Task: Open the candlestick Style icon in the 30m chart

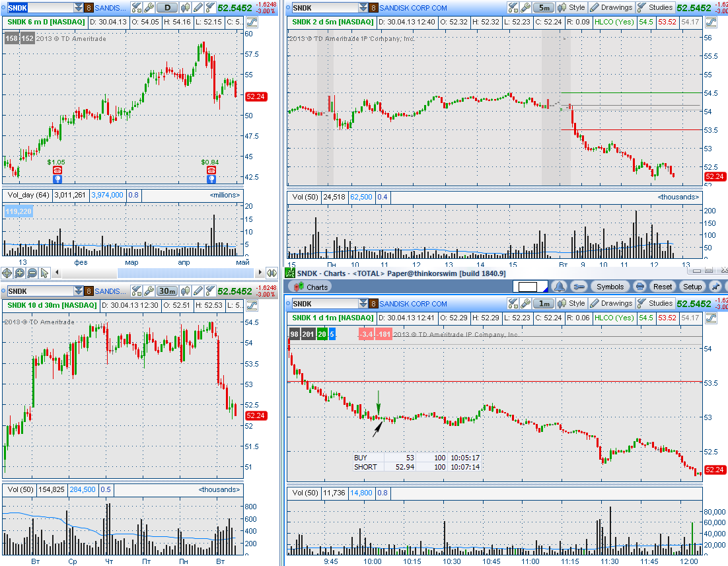Action: [x=185, y=291]
